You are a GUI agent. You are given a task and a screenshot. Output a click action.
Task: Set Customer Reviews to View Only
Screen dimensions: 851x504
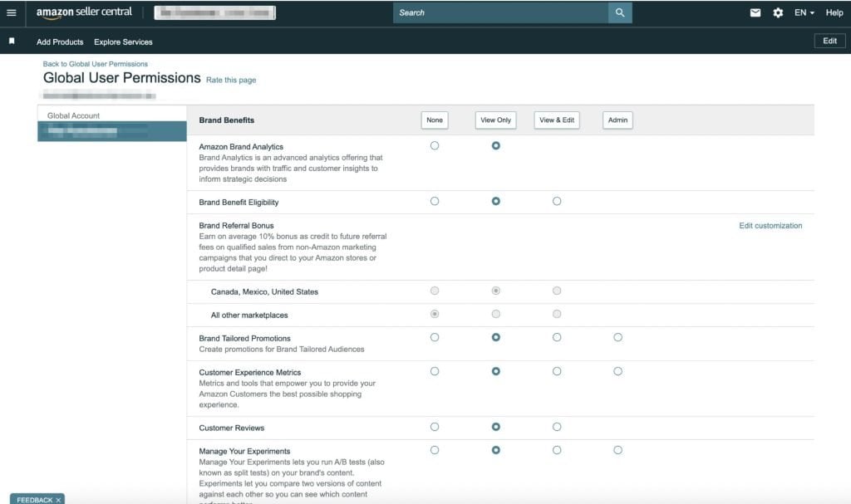pyautogui.click(x=495, y=427)
